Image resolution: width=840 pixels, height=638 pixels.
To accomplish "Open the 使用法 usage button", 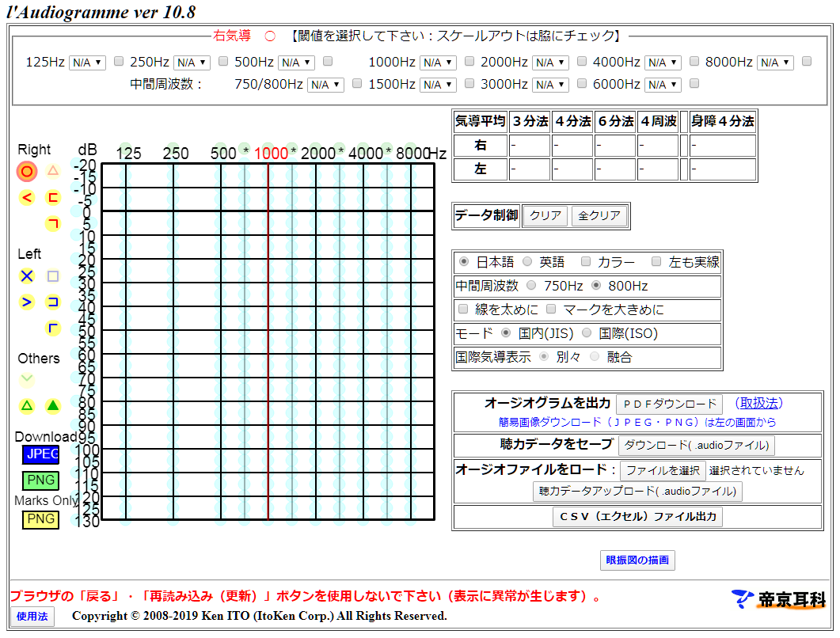I will tap(32, 617).
